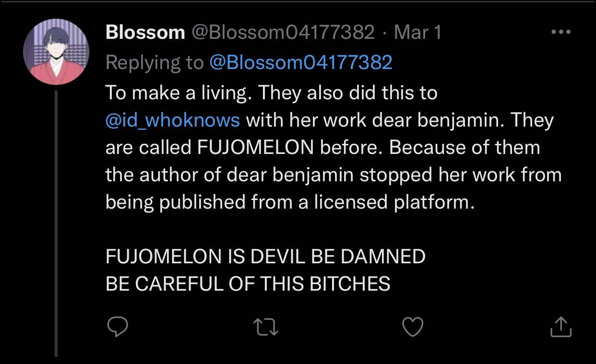Click the reply speech bubble icon
The width and height of the screenshot is (596, 364).
point(117,327)
